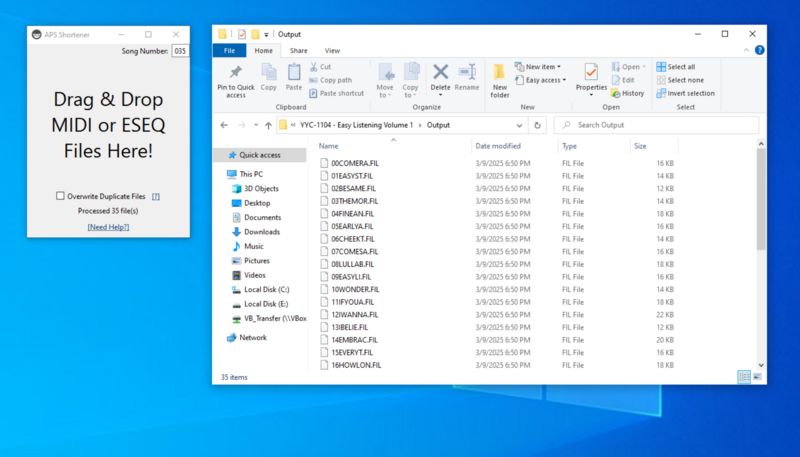This screenshot has width=800, height=457.
Task: Expand address bar history dropdown
Action: pyautogui.click(x=519, y=125)
